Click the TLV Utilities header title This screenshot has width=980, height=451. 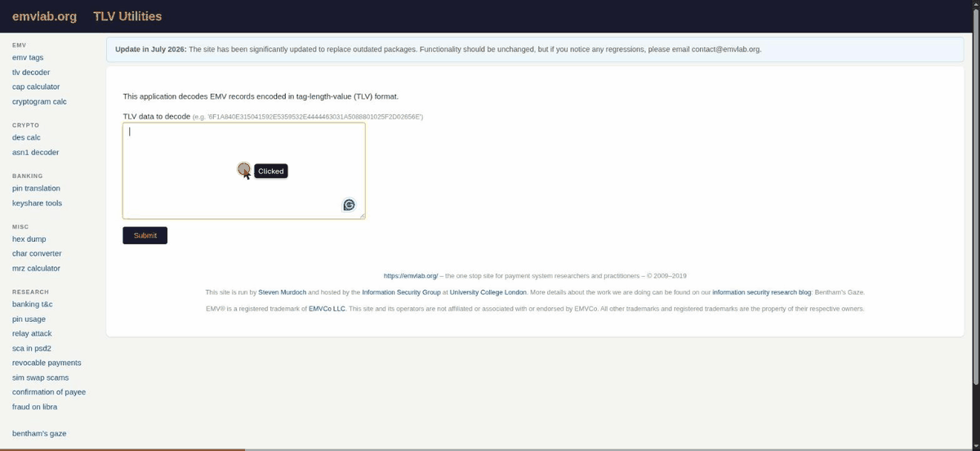pos(127,16)
